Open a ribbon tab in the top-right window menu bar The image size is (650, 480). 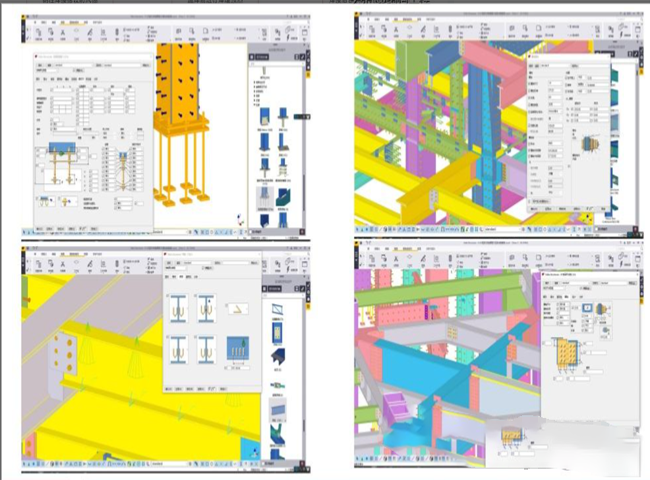pyautogui.click(x=395, y=19)
